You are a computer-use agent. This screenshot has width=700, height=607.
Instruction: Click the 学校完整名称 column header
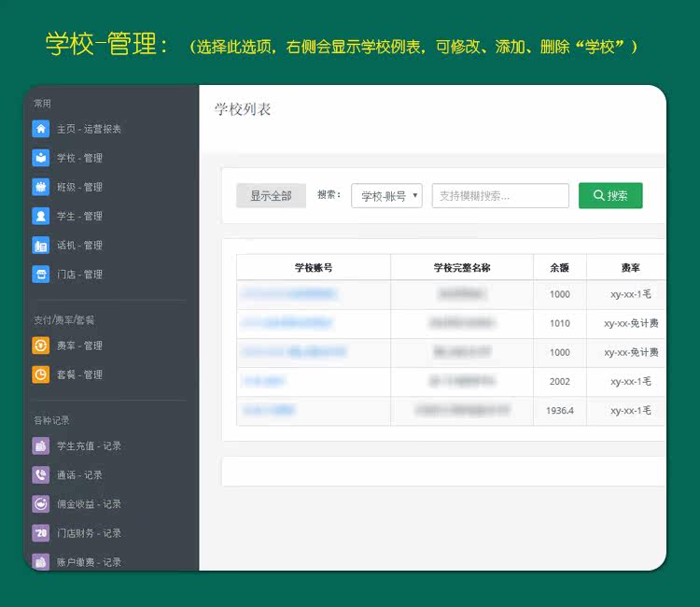pyautogui.click(x=462, y=267)
